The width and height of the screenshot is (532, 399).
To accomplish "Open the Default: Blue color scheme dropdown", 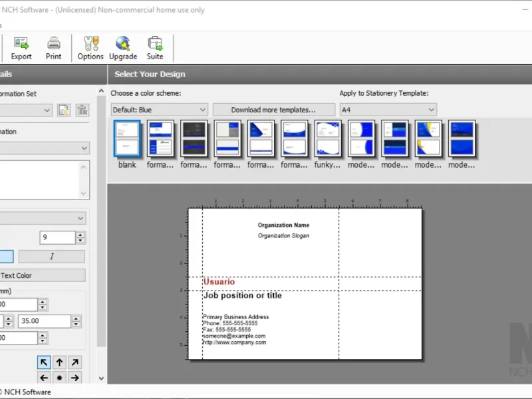I will click(159, 110).
